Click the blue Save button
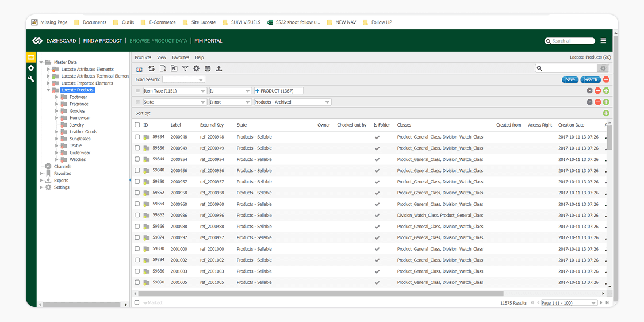 coord(570,79)
